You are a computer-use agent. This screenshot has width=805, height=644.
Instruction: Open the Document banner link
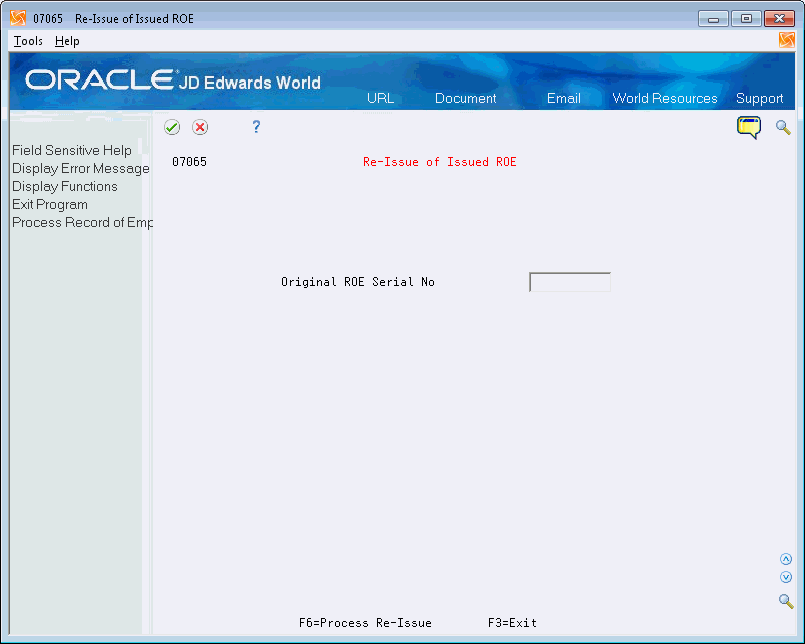466,98
